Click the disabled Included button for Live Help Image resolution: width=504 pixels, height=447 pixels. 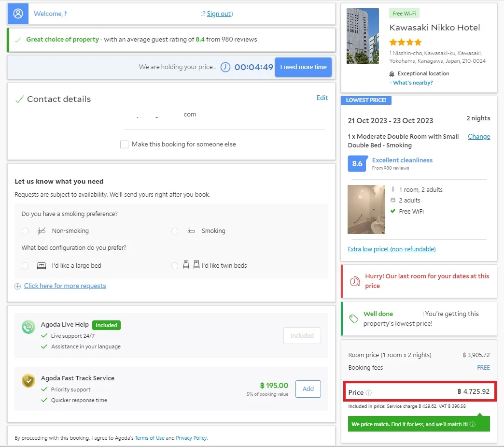click(302, 336)
